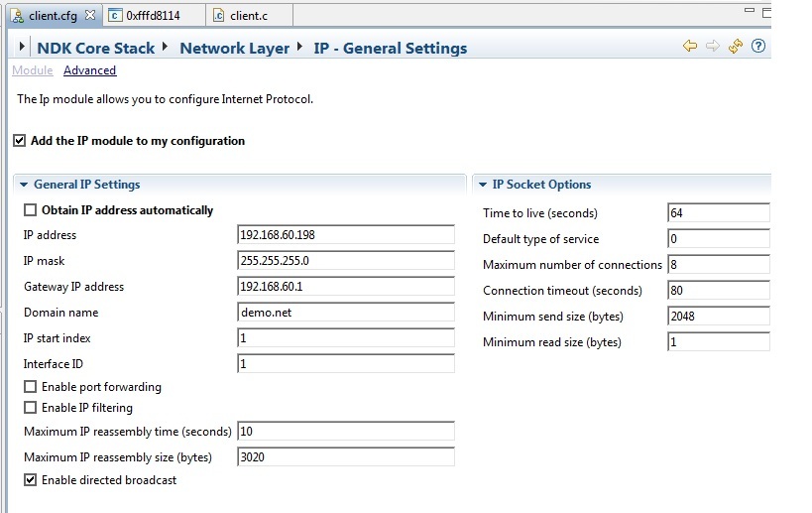Image resolution: width=812 pixels, height=513 pixels.
Task: Click the Gateway IP address field
Action: (346, 287)
